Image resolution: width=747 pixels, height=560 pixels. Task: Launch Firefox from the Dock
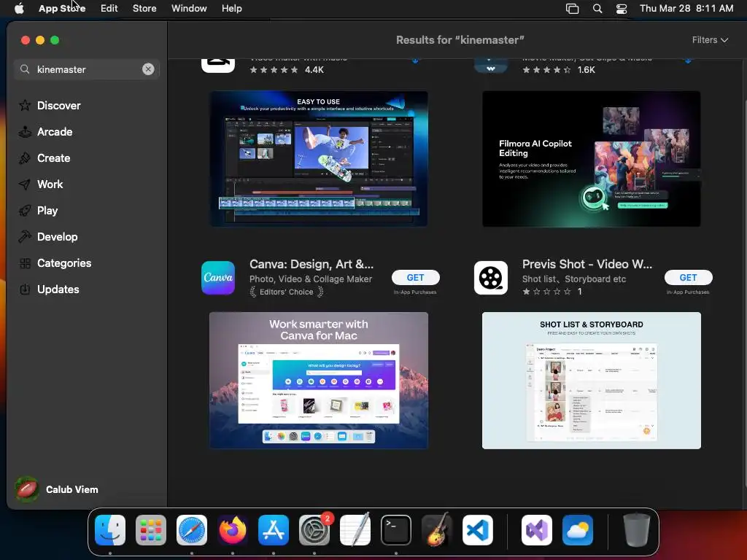pos(233,530)
